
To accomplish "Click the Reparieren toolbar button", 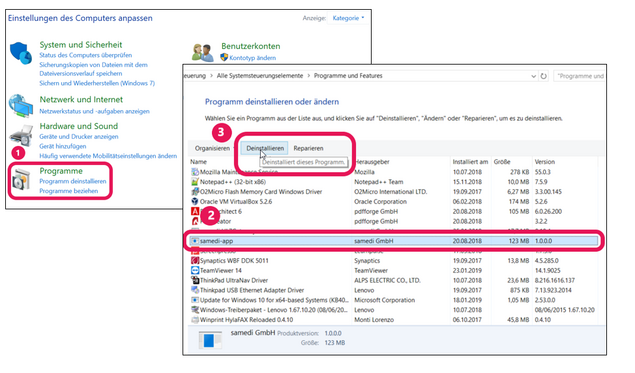I will pos(308,148).
